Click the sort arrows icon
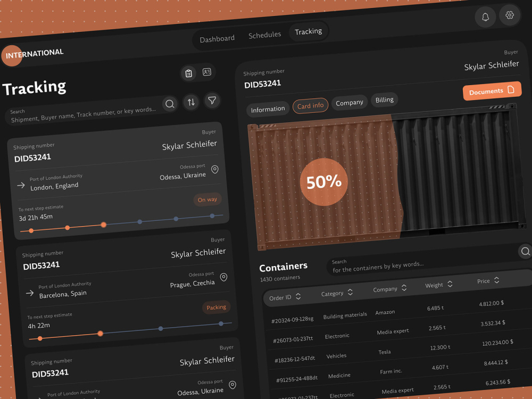Viewport: 532px width, 399px height. pos(192,102)
